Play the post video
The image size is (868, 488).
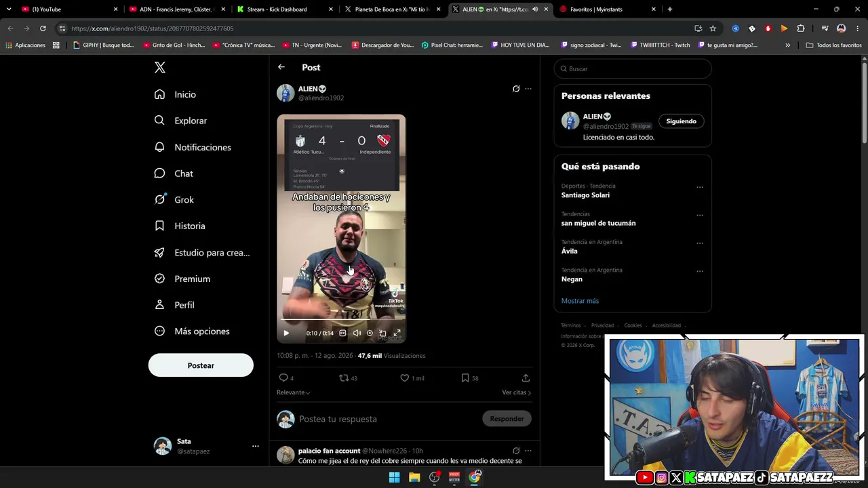286,333
